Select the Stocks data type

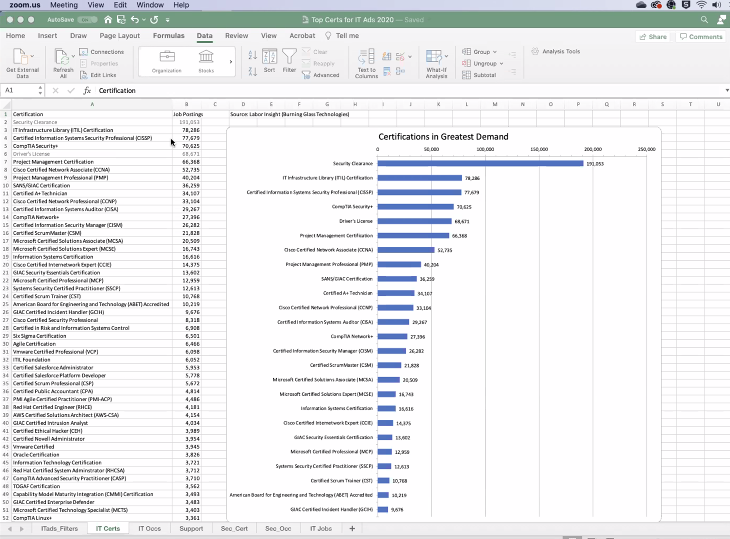point(206,61)
